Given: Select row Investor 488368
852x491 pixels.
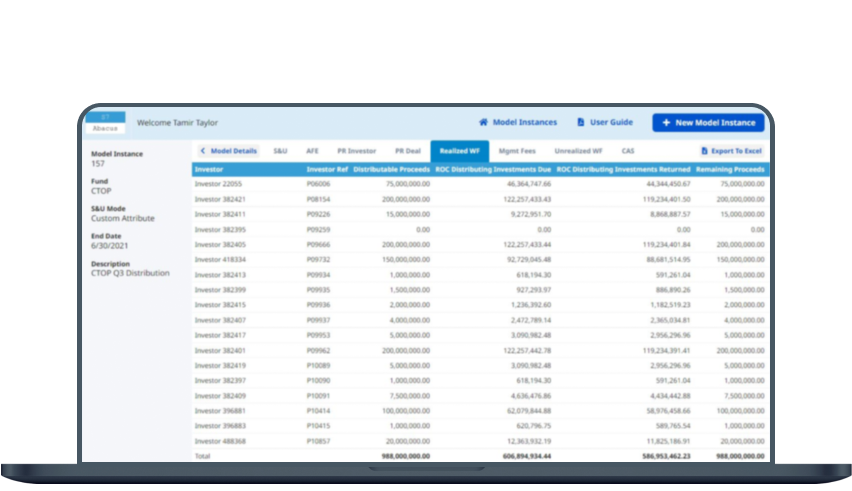Looking at the screenshot, I should coord(480,442).
